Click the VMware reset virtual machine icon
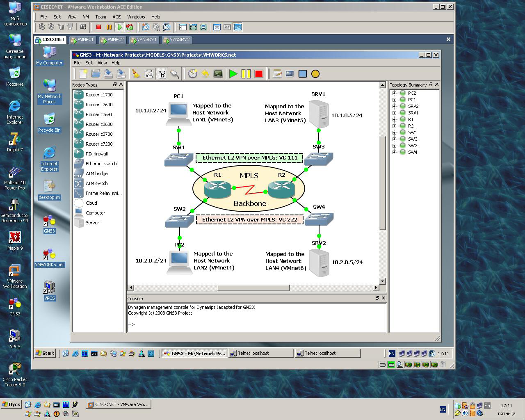The height and width of the screenshot is (420, 525). [130, 27]
